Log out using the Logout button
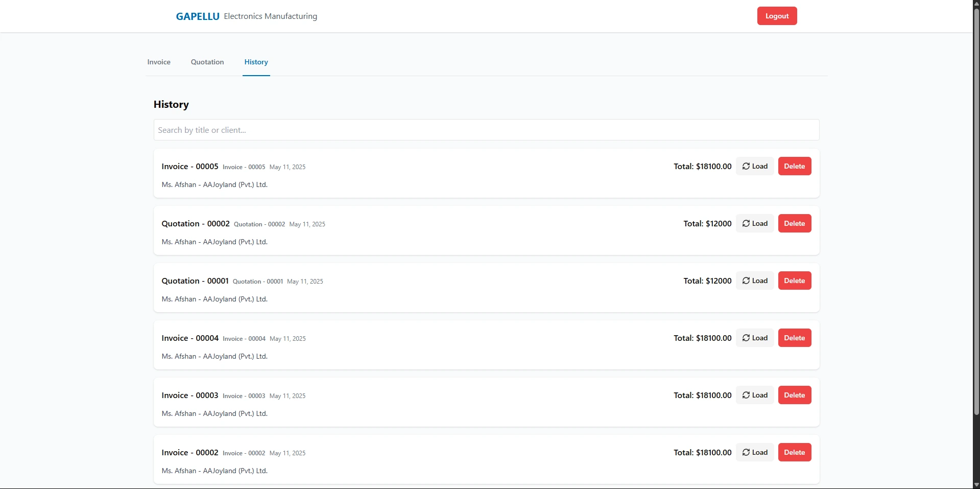The image size is (980, 489). 777,16
